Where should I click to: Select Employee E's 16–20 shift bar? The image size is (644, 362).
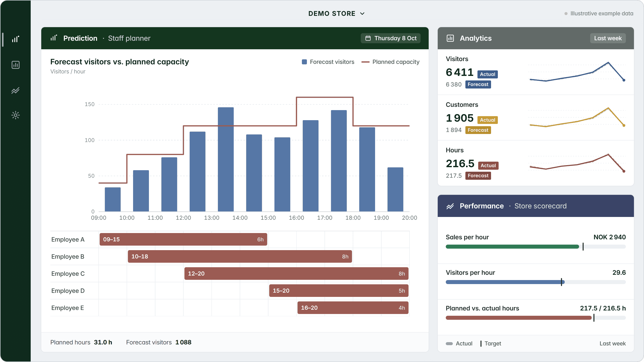[353, 308]
